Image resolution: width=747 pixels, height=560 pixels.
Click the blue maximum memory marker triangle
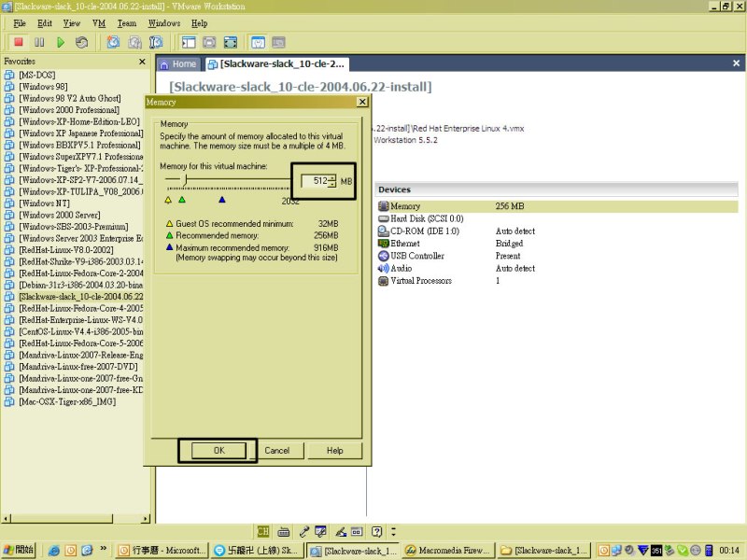pos(222,200)
